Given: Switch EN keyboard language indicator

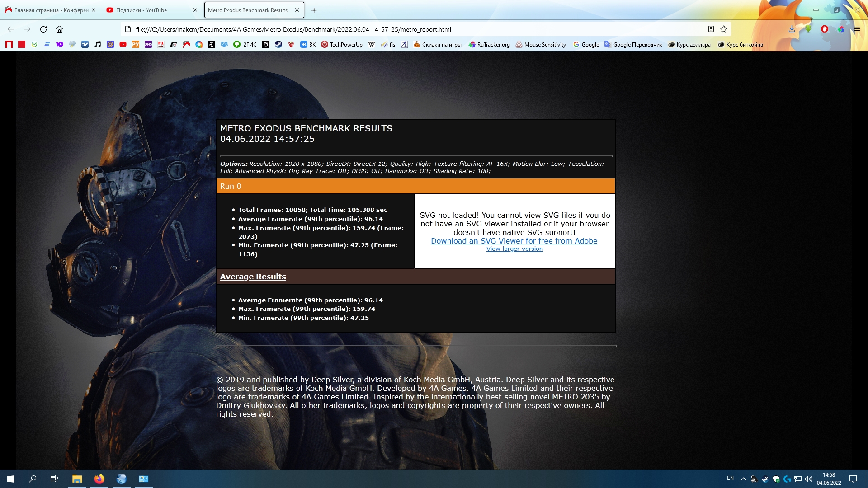Looking at the screenshot, I should pos(730,478).
